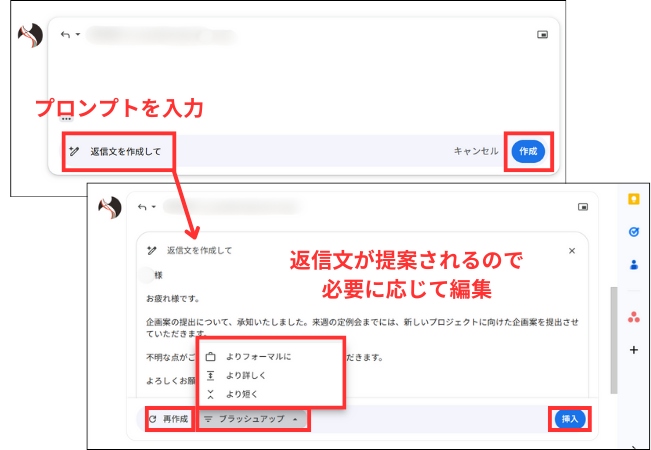The width and height of the screenshot is (651, 450).
Task: Click the sentence starting 企画案の提出について
Action: click(x=362, y=328)
